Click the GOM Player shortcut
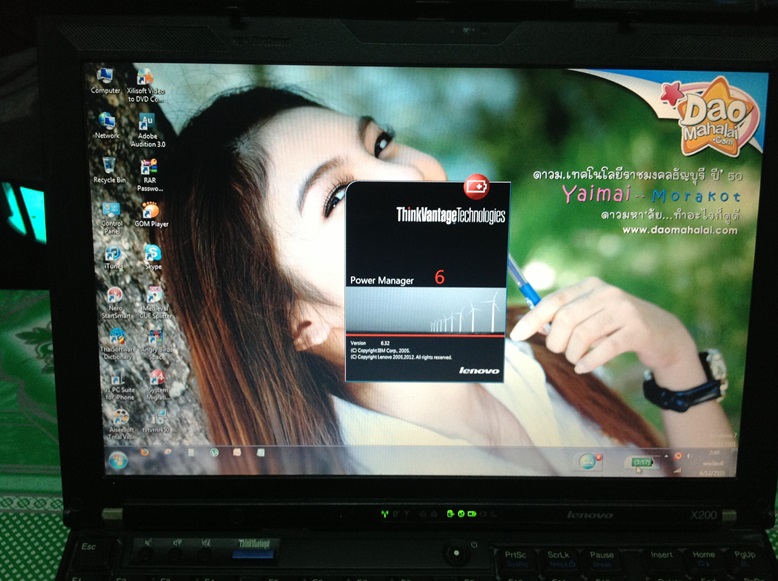The width and height of the screenshot is (778, 581). (x=151, y=215)
